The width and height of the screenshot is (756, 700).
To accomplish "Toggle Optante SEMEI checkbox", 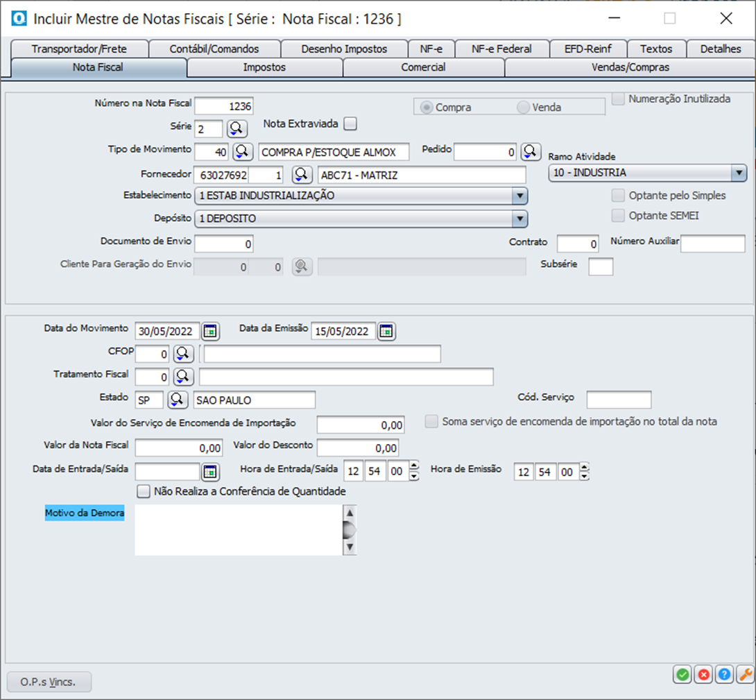I will pyautogui.click(x=618, y=216).
